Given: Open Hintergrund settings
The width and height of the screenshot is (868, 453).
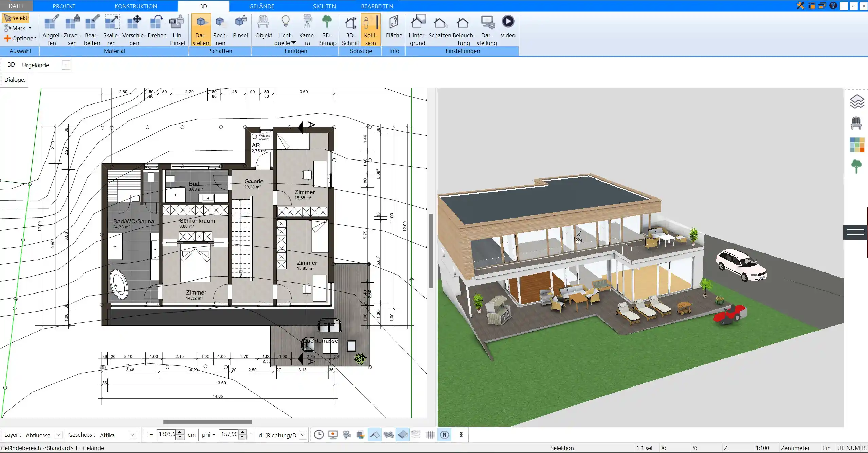Looking at the screenshot, I should [x=417, y=30].
